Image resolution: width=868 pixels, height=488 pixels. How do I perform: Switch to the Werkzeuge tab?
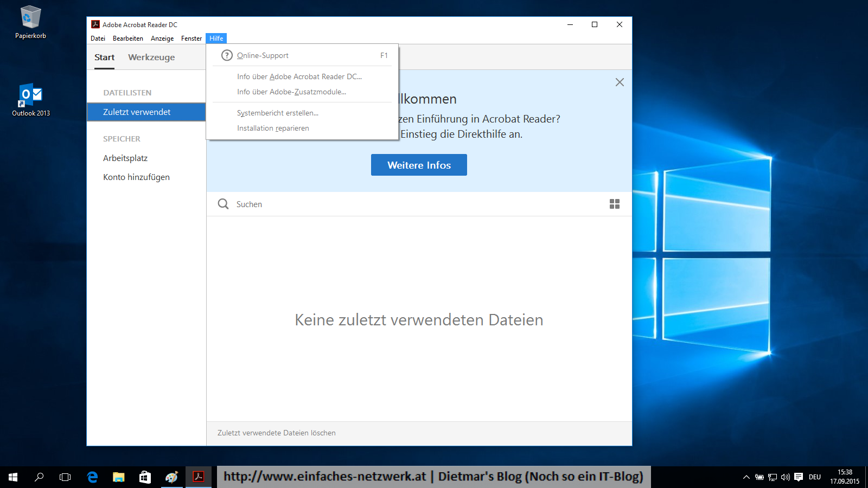coord(151,57)
